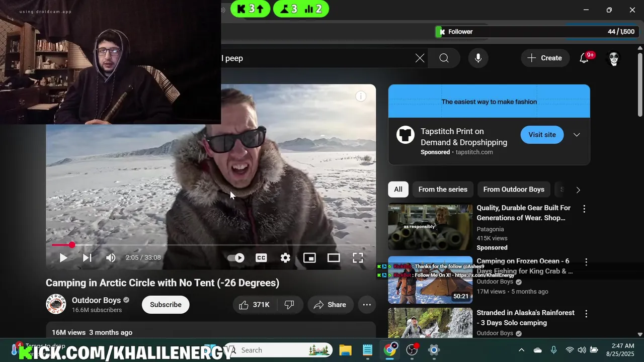
Task: Select the All filter chip
Action: 398,190
